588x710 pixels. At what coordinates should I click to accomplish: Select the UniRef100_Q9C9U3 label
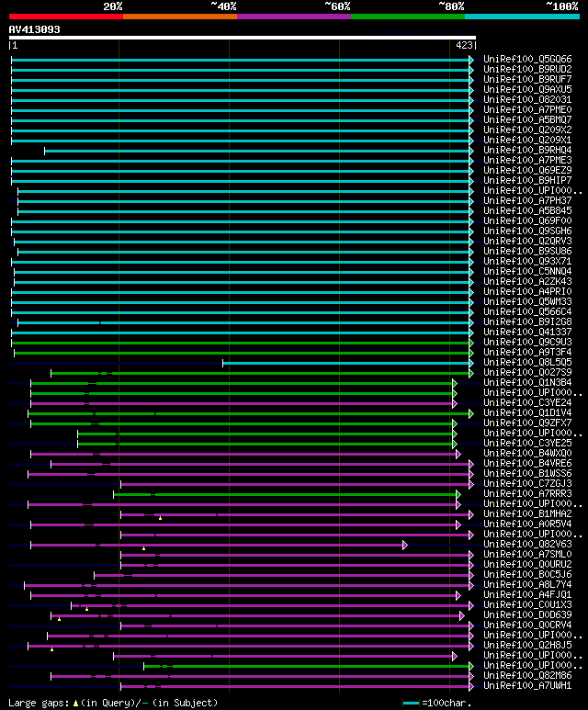[x=527, y=343]
